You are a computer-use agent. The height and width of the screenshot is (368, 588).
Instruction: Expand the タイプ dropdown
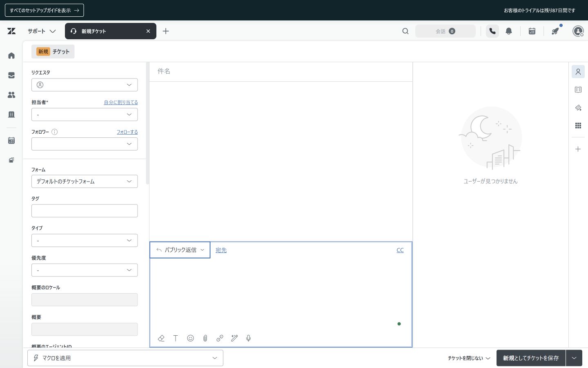85,240
